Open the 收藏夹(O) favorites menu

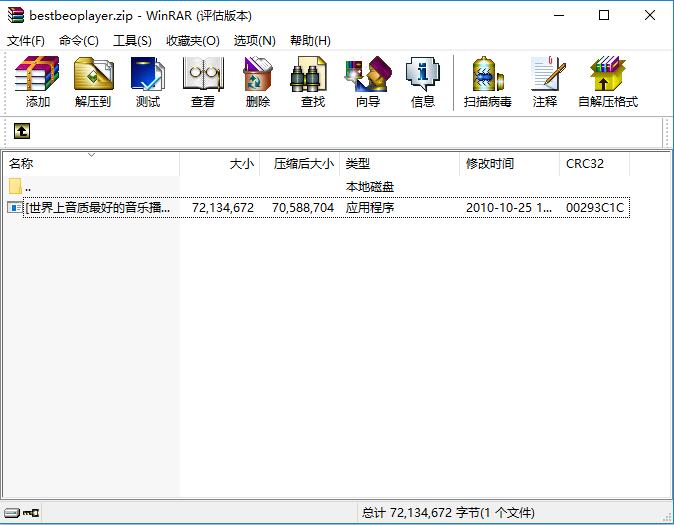(192, 41)
